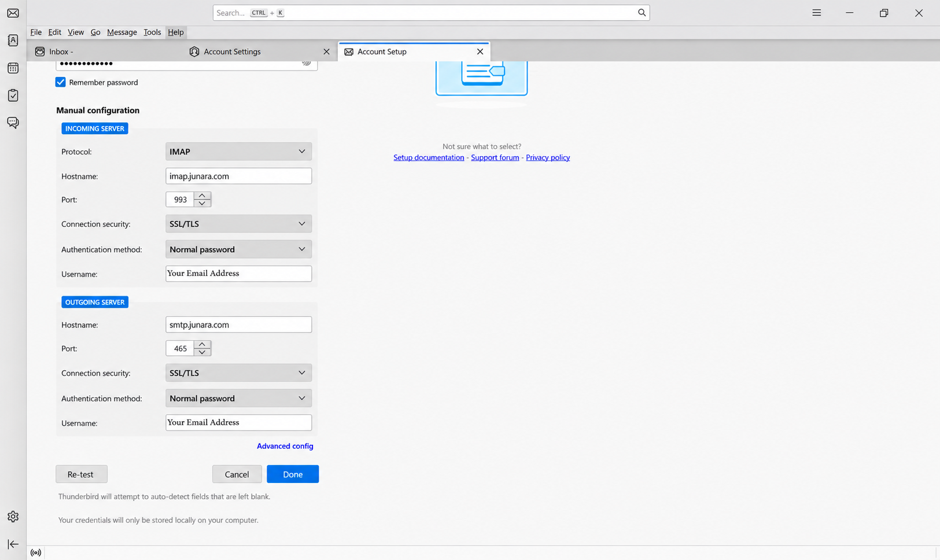The image size is (940, 560).
Task: Click the outgoing Port 465 field
Action: pos(180,348)
